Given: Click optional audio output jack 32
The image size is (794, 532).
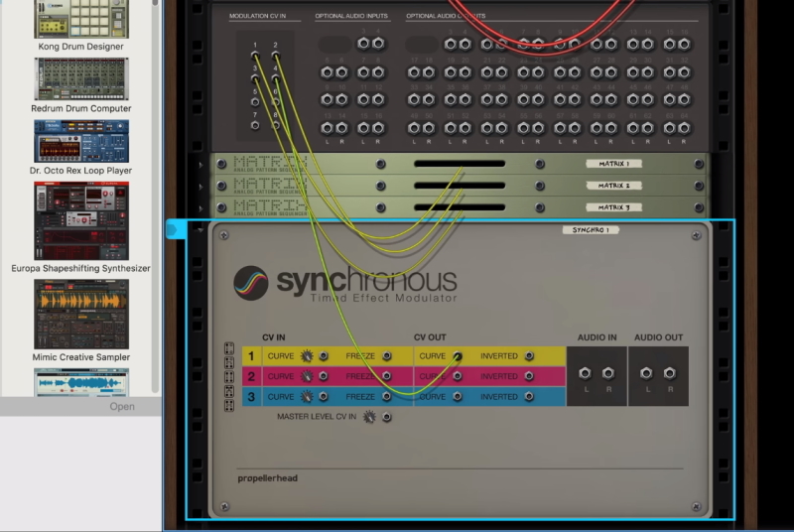Looking at the screenshot, I should (x=684, y=72).
